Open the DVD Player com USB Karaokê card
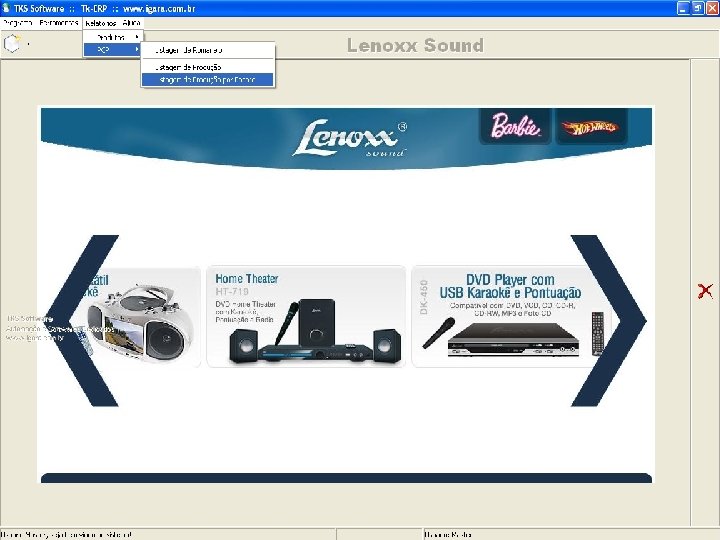 pyautogui.click(x=510, y=316)
